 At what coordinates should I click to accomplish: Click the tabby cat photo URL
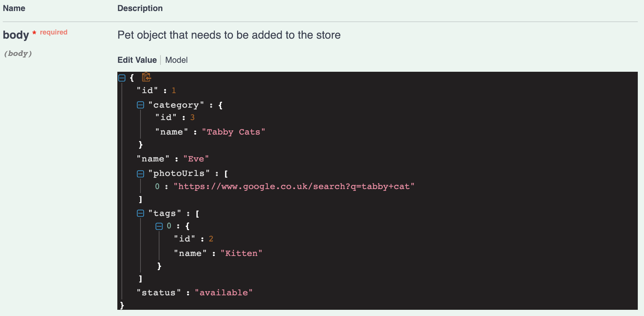294,186
